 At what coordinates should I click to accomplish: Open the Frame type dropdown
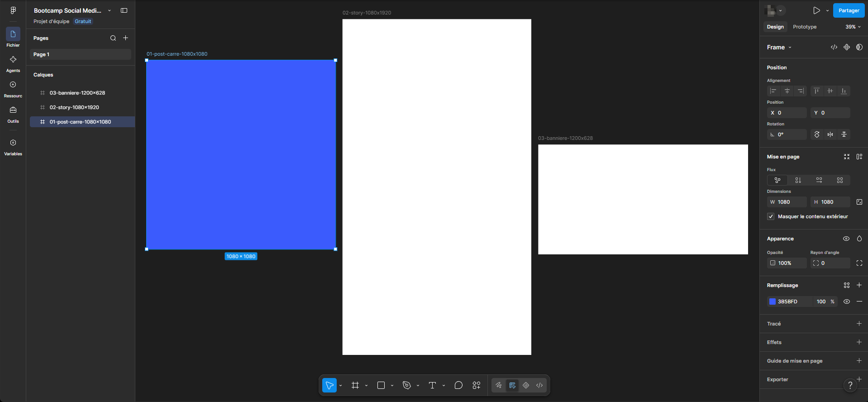click(x=779, y=47)
